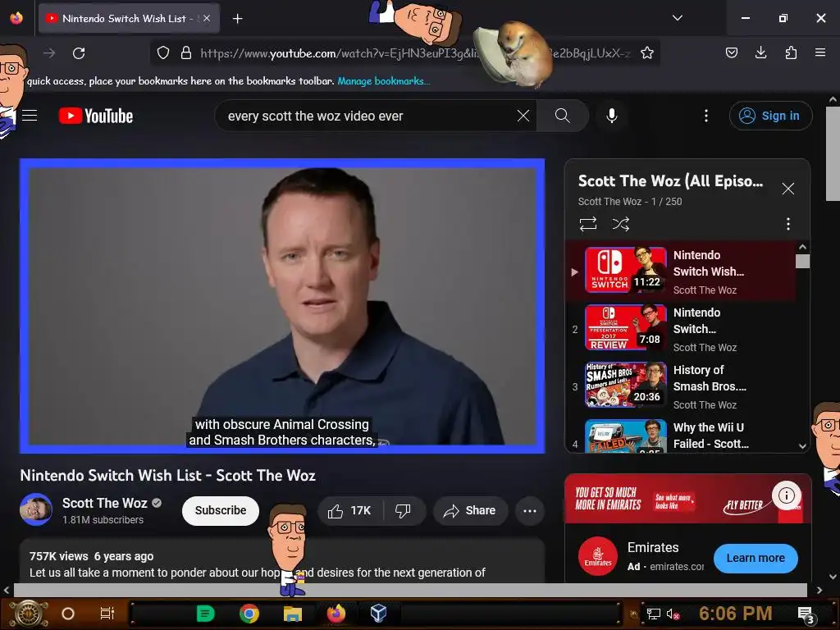840x630 pixels.
Task: Click the page scrollbar down arrow
Action: click(833, 577)
